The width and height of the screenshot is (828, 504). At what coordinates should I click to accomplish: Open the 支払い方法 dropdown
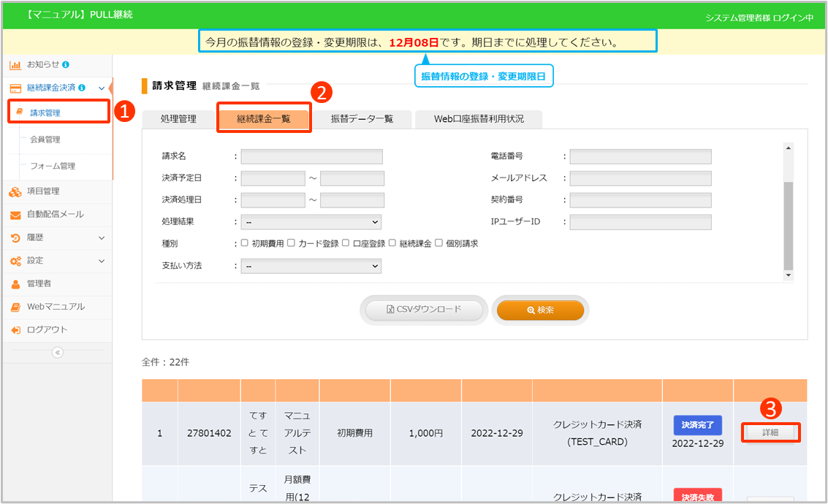311,267
